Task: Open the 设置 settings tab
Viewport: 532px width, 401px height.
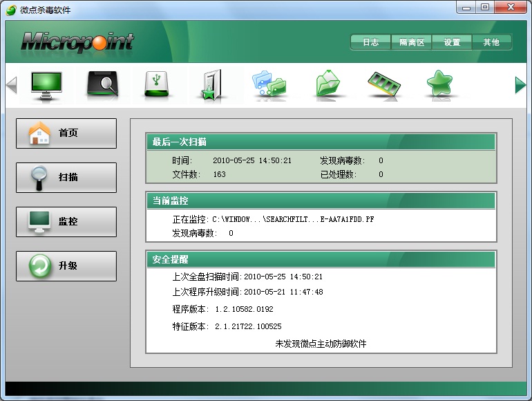Action: [x=452, y=42]
